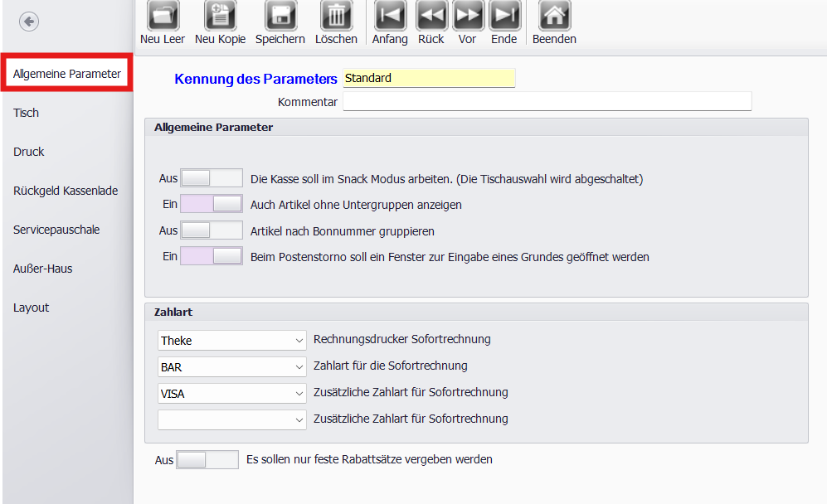Save using the Speichern disk icon
Viewport: 827px width, 504px height.
point(280,15)
